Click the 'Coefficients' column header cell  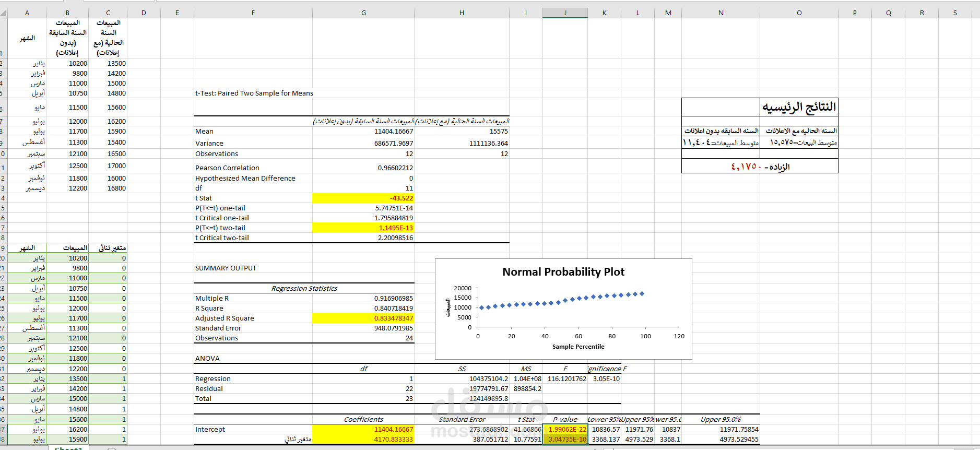click(x=363, y=420)
